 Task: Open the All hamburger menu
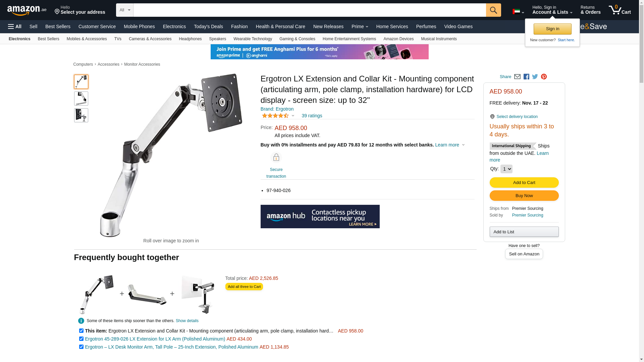tap(15, 26)
